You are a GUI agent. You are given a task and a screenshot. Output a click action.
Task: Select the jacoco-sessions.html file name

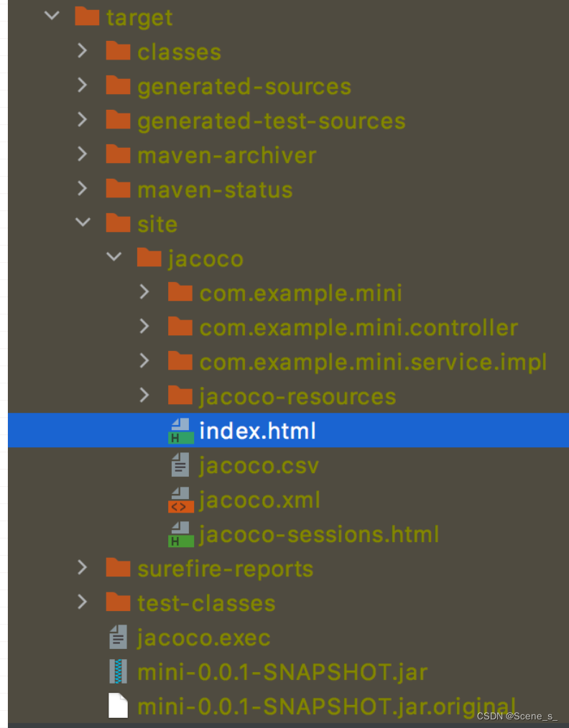(x=319, y=534)
